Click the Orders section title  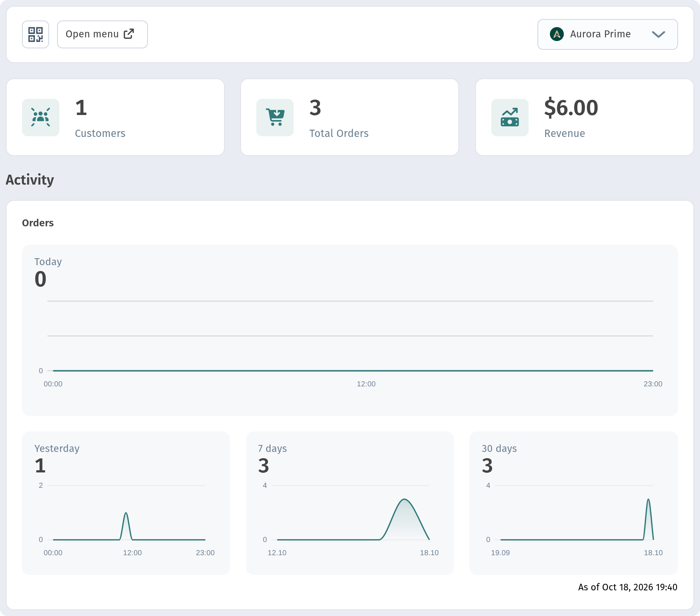click(x=38, y=223)
